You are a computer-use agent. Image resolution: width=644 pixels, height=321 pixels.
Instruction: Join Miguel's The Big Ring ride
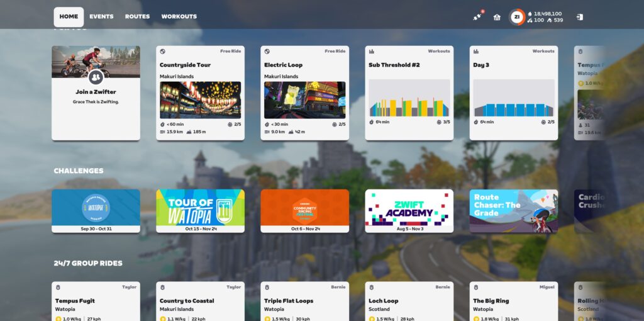click(x=514, y=301)
